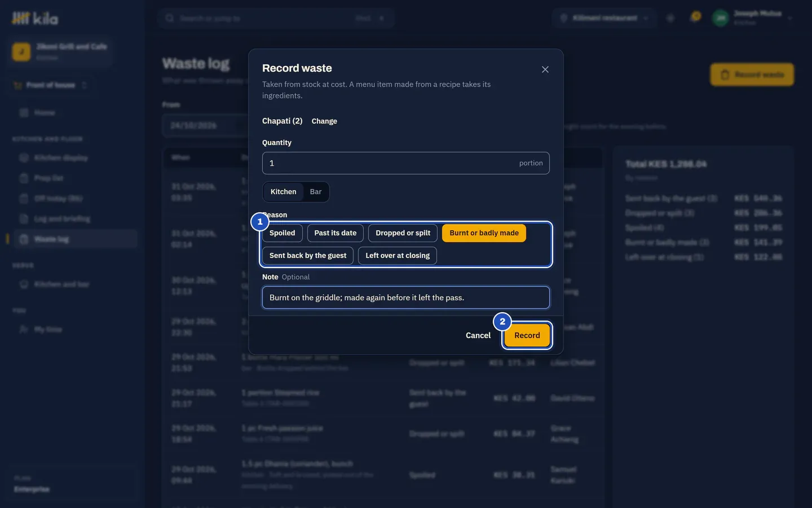Open Kitchen display icon in background sidebar
This screenshot has height=508, width=812.
[x=24, y=158]
